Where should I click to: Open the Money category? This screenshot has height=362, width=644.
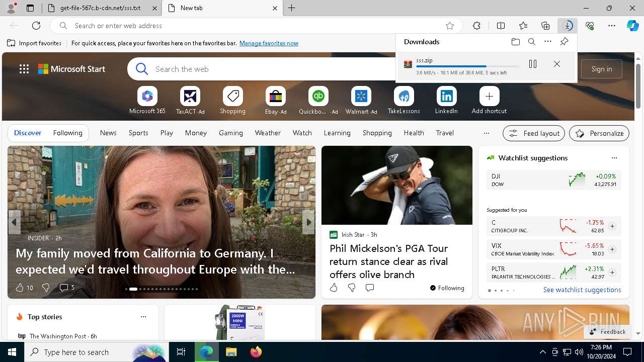[x=196, y=133]
